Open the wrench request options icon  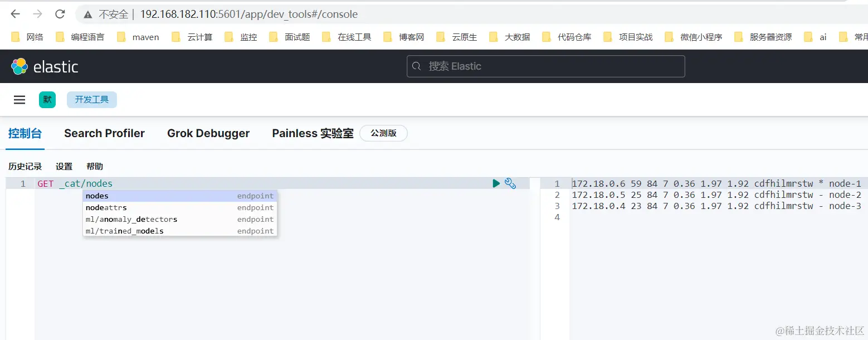[x=511, y=183]
